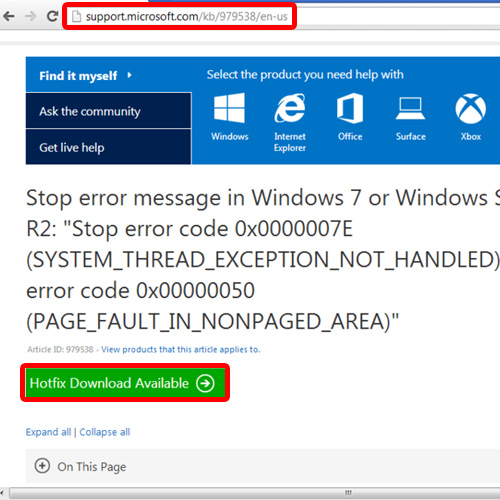Click the horizontal scrollbar left arrow
This screenshot has width=500, height=500.
click(2, 493)
